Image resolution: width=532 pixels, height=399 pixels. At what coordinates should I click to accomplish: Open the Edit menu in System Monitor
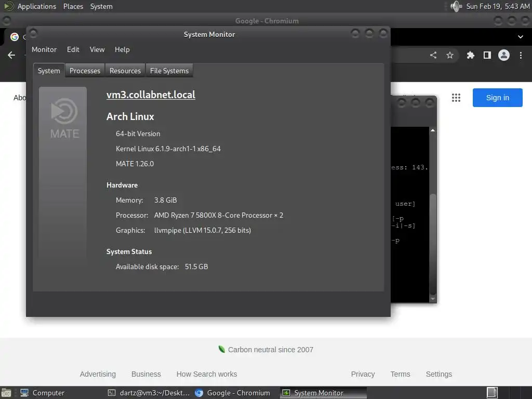click(x=73, y=49)
